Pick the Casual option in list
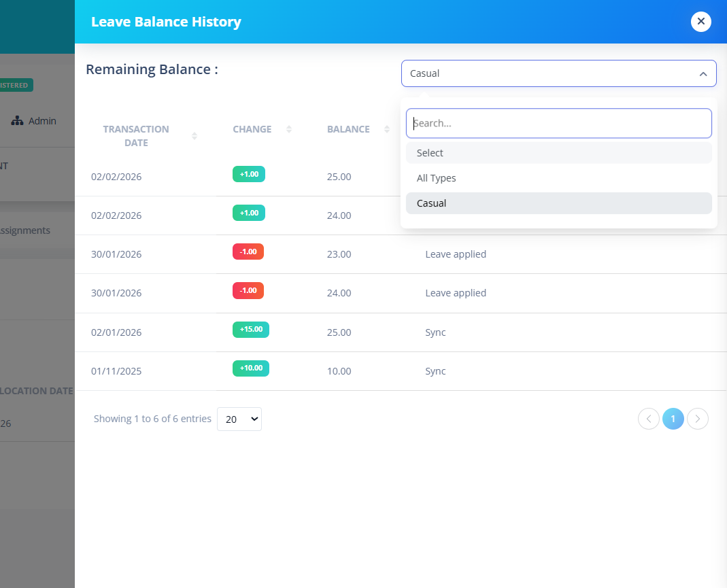This screenshot has height=588, width=727. pos(558,203)
